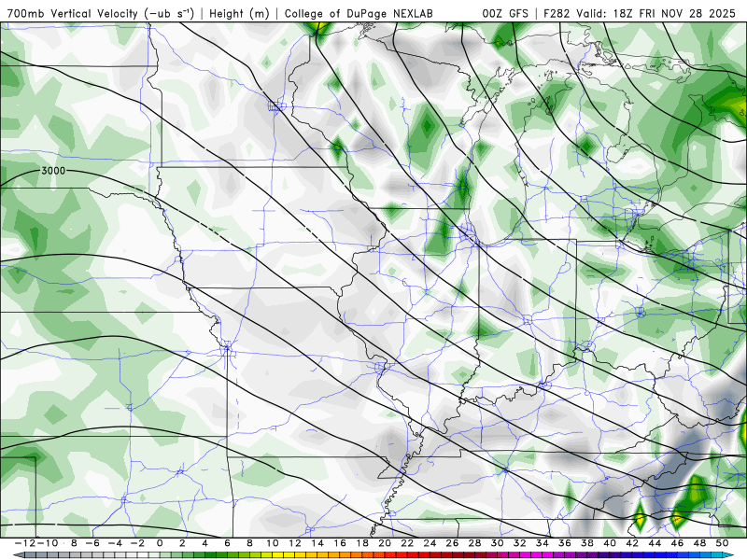Click the '3000' height contour label
The height and width of the screenshot is (560, 747).
pos(53,171)
